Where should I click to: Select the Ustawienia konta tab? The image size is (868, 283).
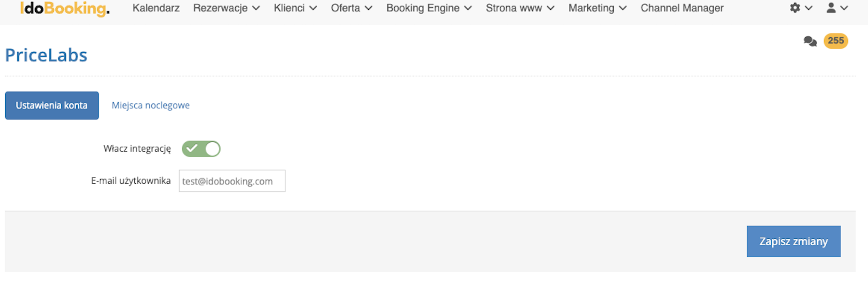coord(52,105)
